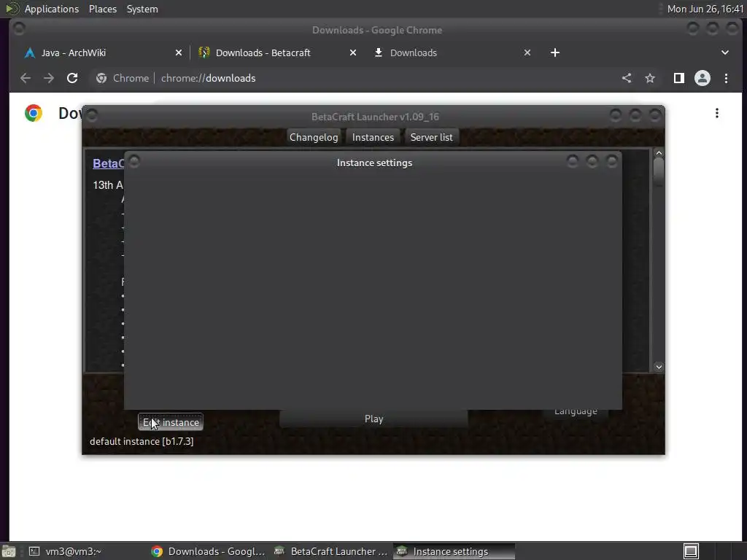
Task: Expand Chrome tab search chevron
Action: pos(725,52)
